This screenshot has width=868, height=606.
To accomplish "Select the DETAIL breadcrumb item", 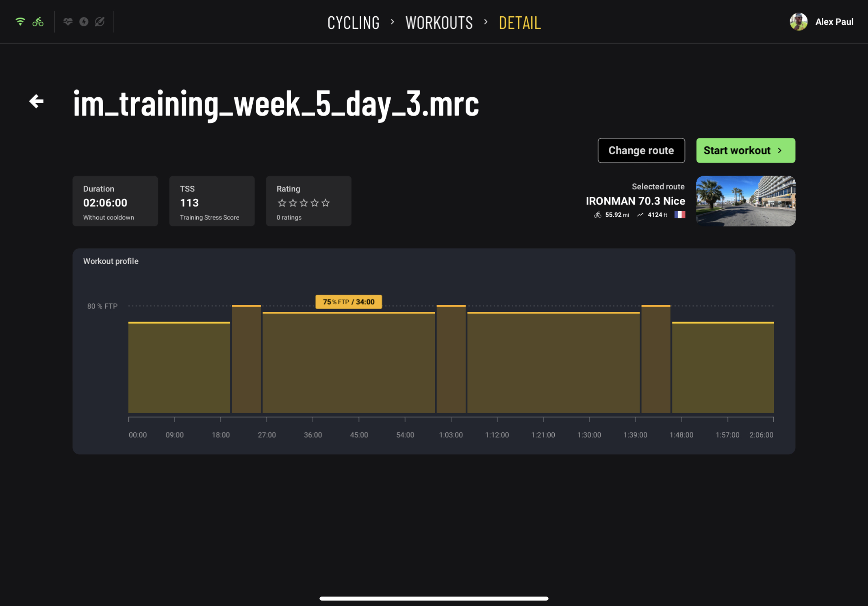I will tap(520, 23).
